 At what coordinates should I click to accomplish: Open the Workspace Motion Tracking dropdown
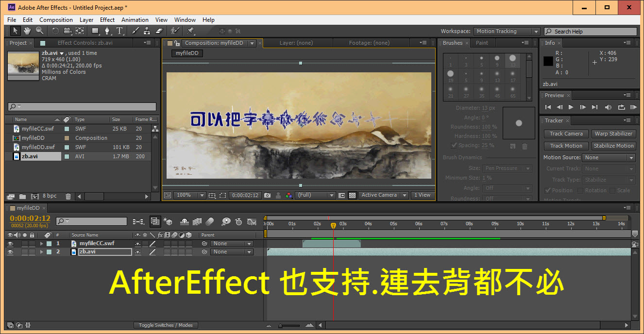click(x=507, y=31)
